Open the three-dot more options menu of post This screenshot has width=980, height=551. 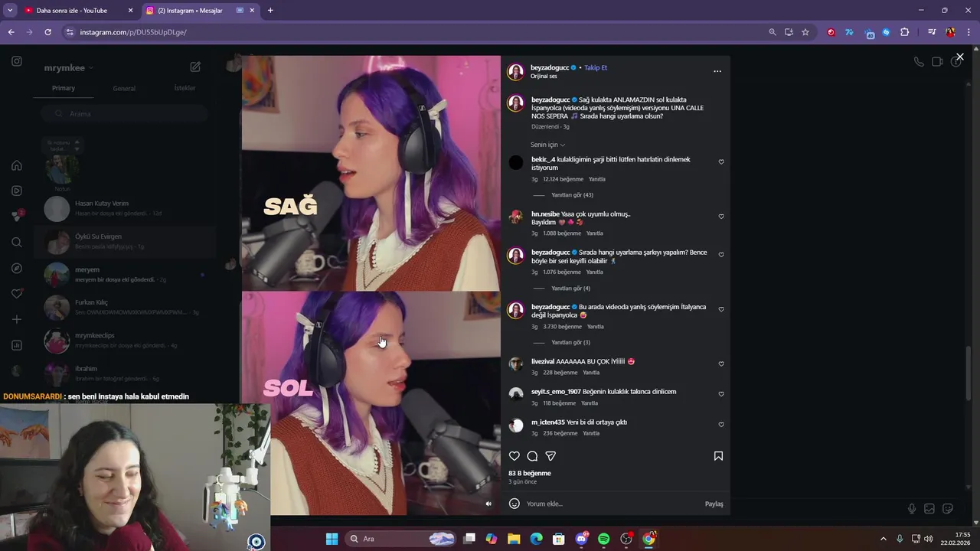pos(717,71)
